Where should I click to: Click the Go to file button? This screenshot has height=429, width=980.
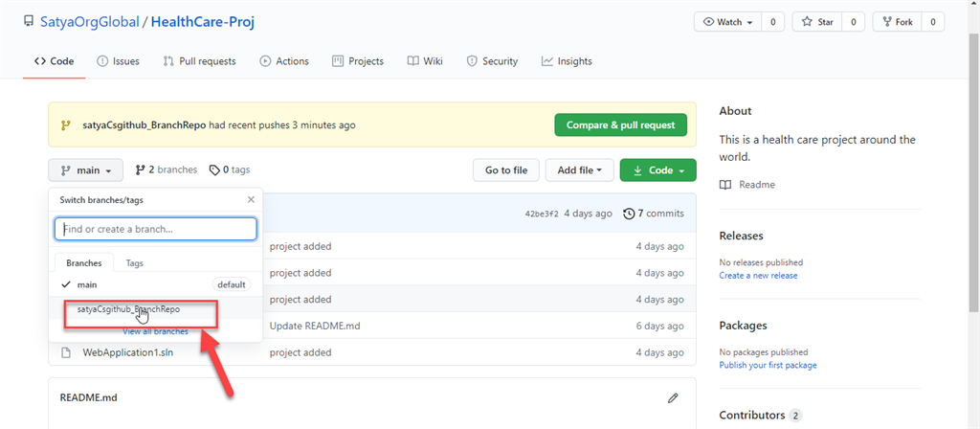click(x=506, y=170)
